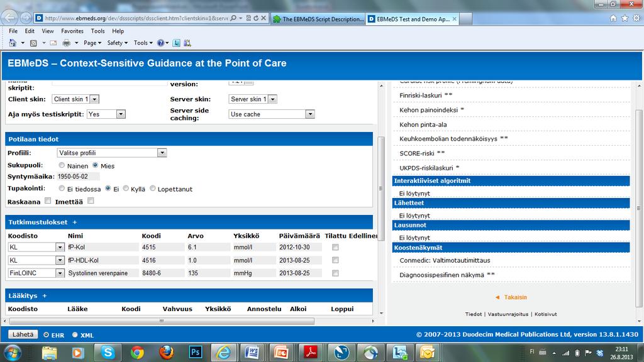The height and width of the screenshot is (362, 644).
Task: Open Windows Explorer folder in taskbar
Action: pos(49,352)
